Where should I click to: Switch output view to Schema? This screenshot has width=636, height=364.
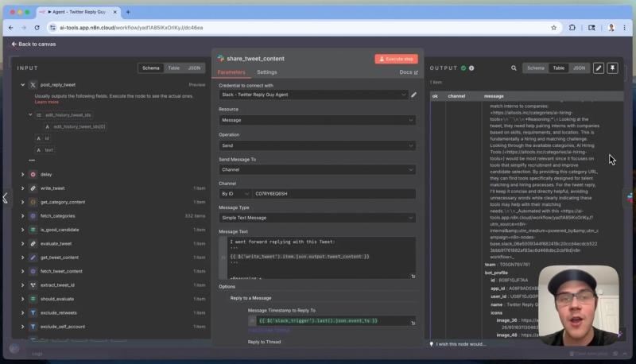coord(535,68)
